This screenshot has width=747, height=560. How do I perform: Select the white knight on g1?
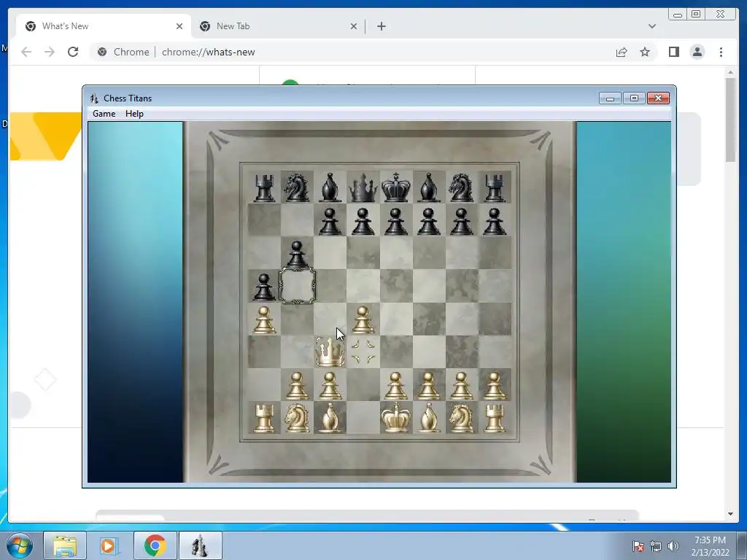[x=461, y=418]
